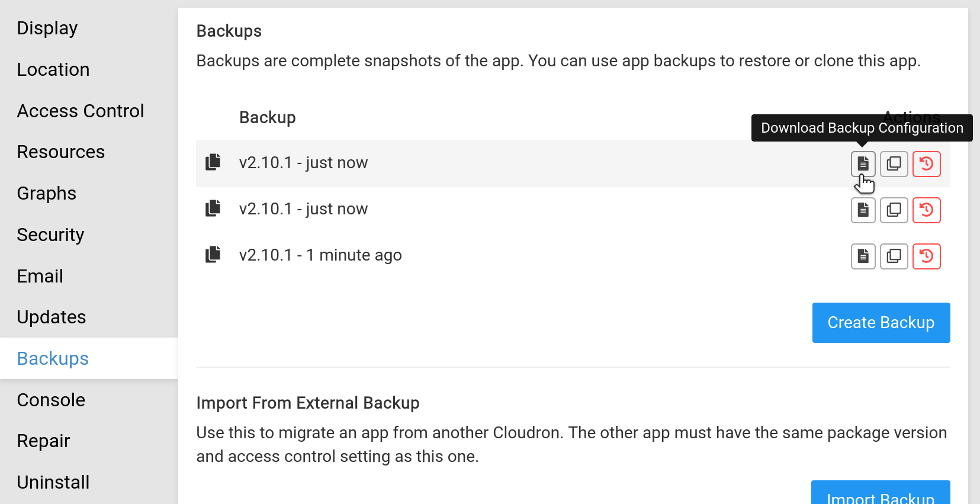Image resolution: width=980 pixels, height=504 pixels.
Task: Restore the first v2.10.1 just now backup
Action: tap(926, 163)
